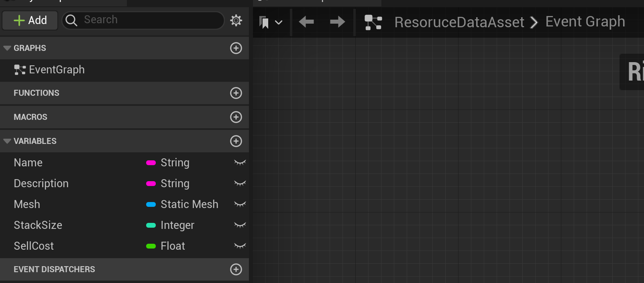Click the Add button
The image size is (644, 283).
point(30,20)
